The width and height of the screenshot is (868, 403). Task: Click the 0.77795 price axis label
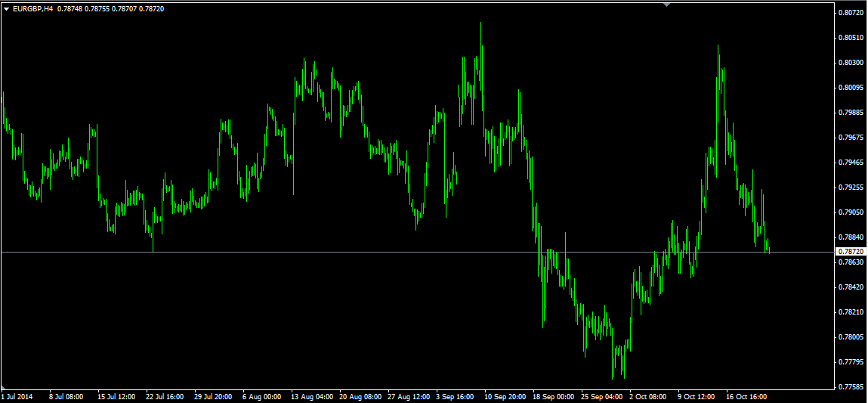click(851, 362)
